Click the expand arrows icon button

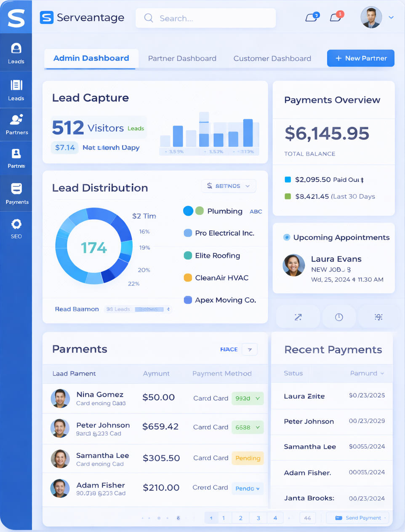coord(298,317)
